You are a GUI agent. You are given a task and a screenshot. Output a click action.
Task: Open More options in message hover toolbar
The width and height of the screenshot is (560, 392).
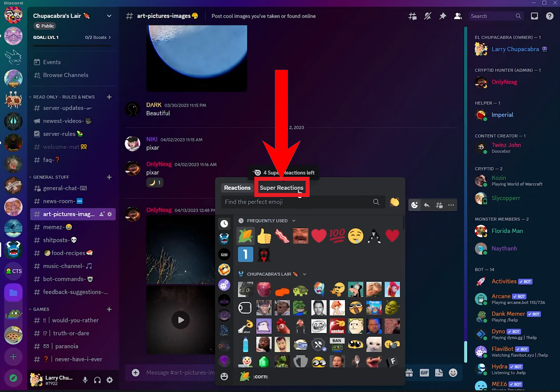[x=451, y=205]
